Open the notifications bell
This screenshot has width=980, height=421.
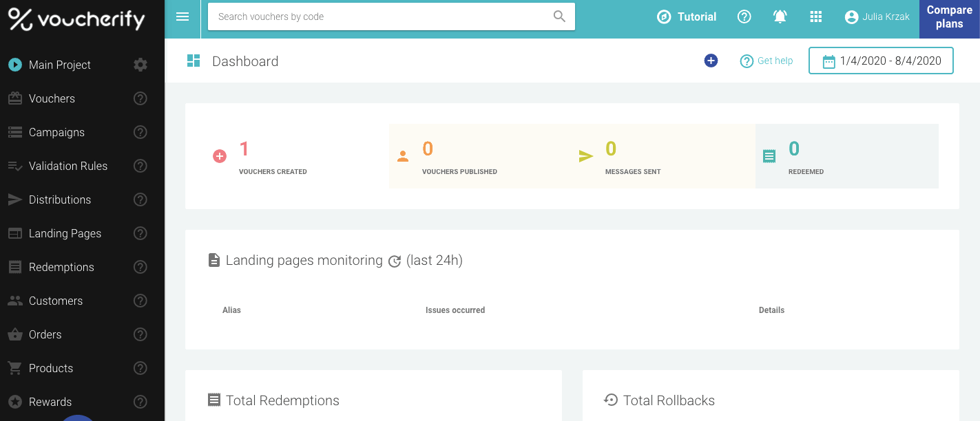point(780,17)
